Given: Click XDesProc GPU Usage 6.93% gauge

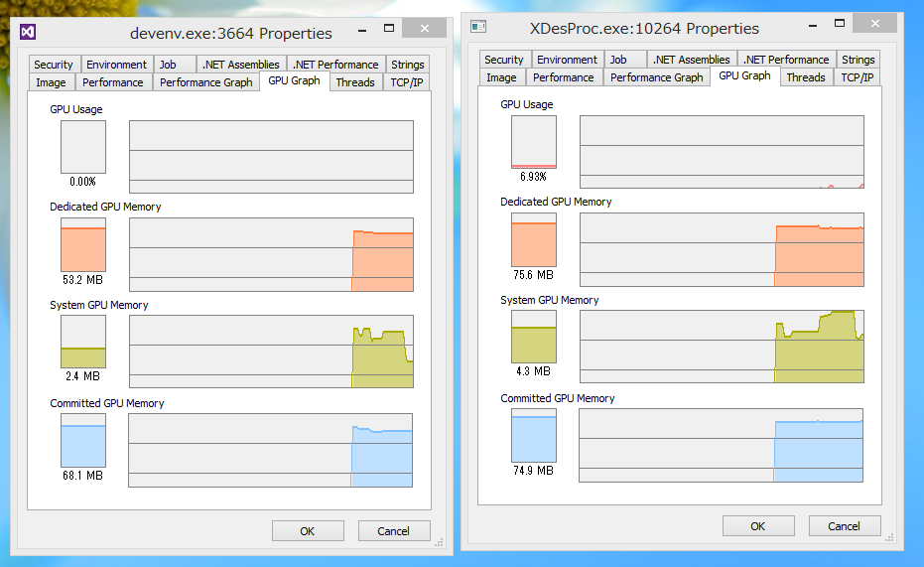Looking at the screenshot, I should [533, 142].
